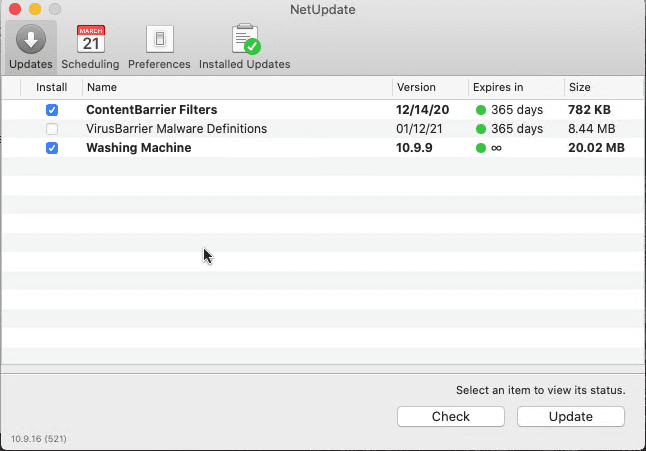The width and height of the screenshot is (646, 451).
Task: Click the version 10.9.9 cell
Action: (x=414, y=148)
